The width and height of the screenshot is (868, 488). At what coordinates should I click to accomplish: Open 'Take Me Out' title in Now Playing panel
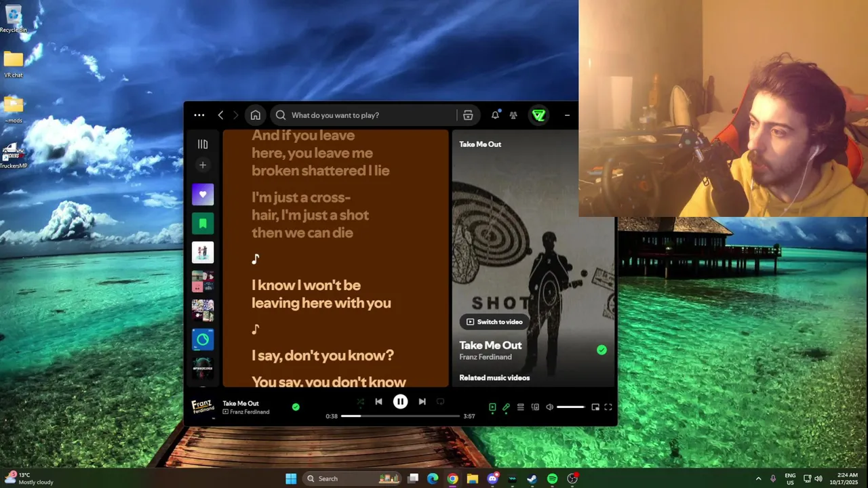[x=490, y=345]
